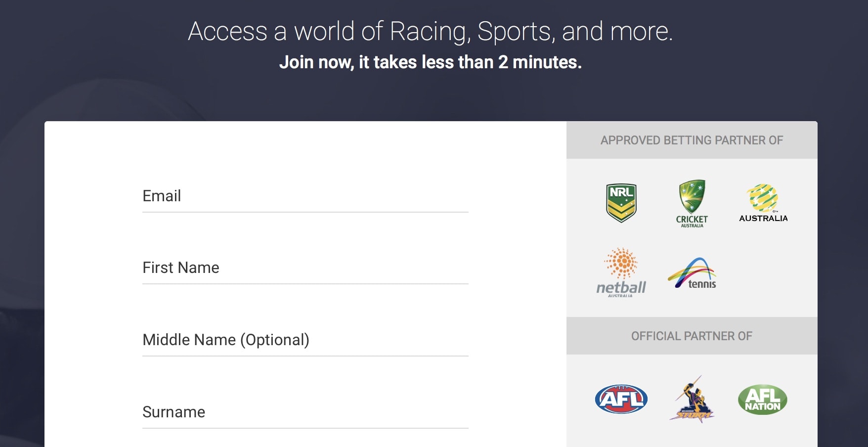
Task: Focus the Email input field
Action: 305,197
